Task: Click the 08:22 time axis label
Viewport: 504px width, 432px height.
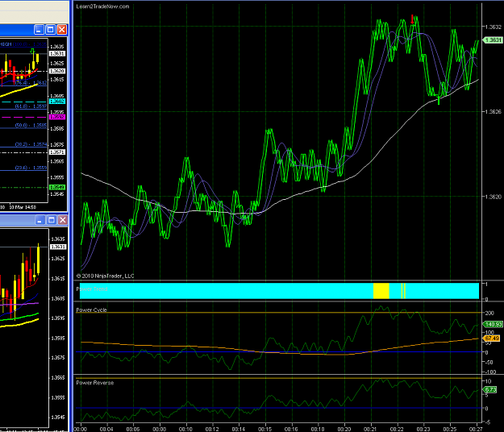Action: [397, 429]
